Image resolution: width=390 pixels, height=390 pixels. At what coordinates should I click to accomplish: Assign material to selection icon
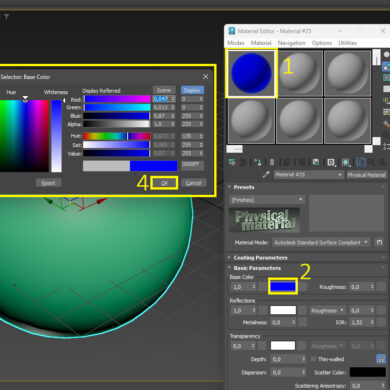point(258,162)
